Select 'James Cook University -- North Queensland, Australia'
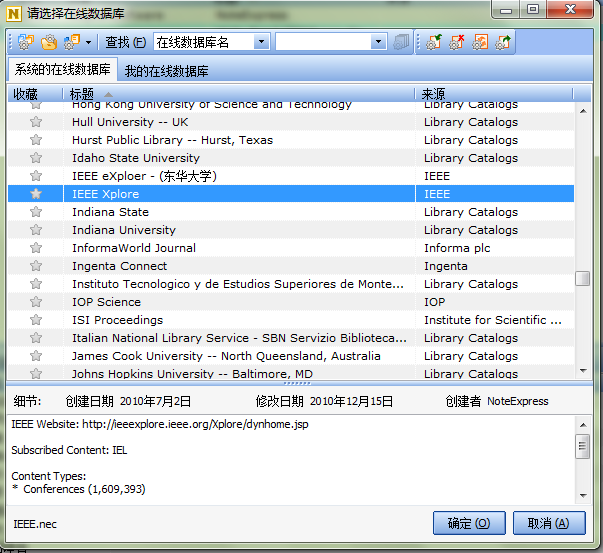Image resolution: width=603 pixels, height=553 pixels. pyautogui.click(x=226, y=356)
